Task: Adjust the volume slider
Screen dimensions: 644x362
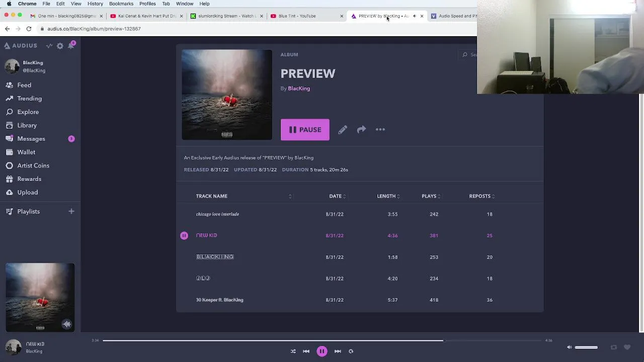Action: click(x=586, y=347)
